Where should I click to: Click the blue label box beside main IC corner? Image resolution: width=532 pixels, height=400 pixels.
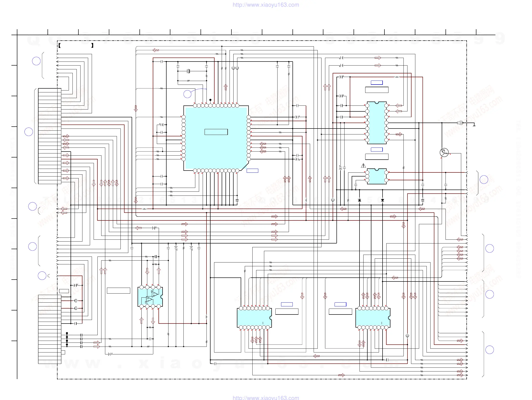coord(252,171)
